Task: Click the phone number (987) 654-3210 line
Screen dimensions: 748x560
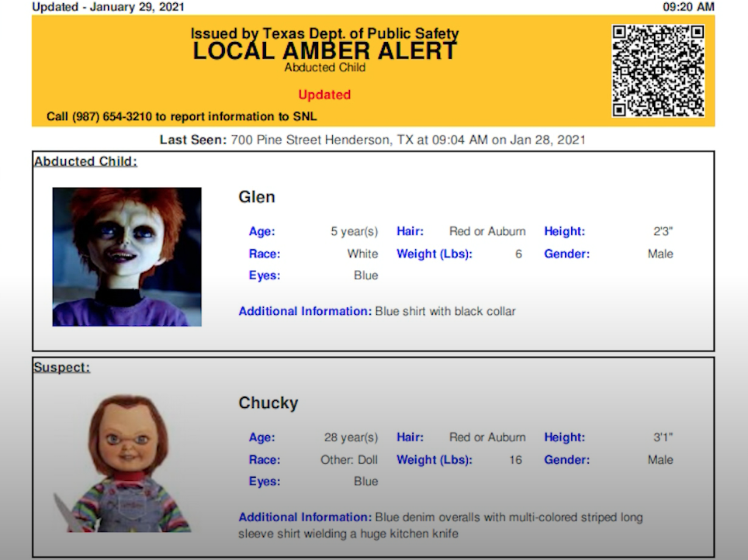Action: tap(182, 116)
